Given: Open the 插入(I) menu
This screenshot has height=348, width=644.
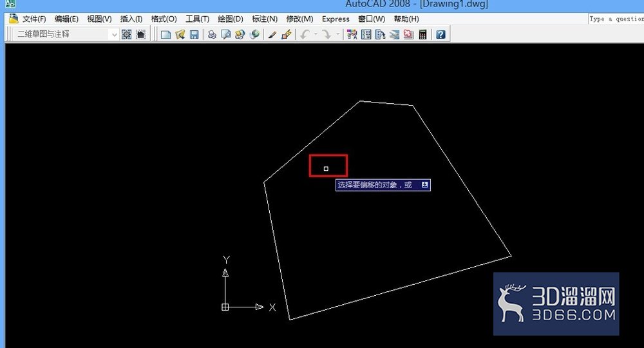Looking at the screenshot, I should [x=131, y=19].
